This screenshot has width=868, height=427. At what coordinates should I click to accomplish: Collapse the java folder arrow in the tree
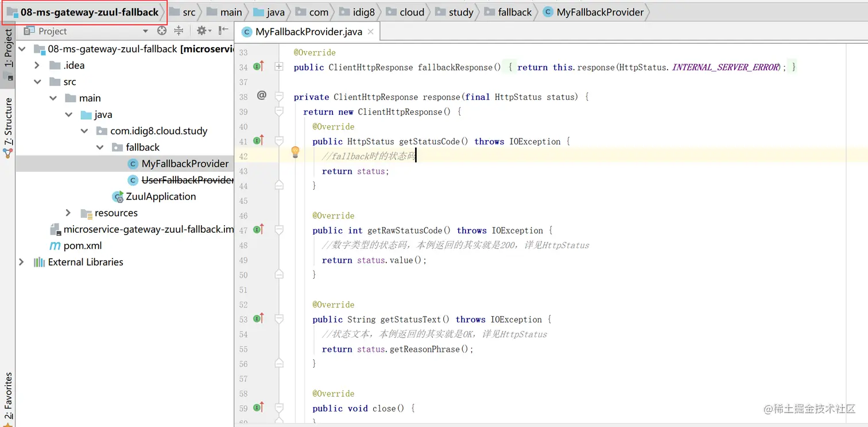click(68, 115)
